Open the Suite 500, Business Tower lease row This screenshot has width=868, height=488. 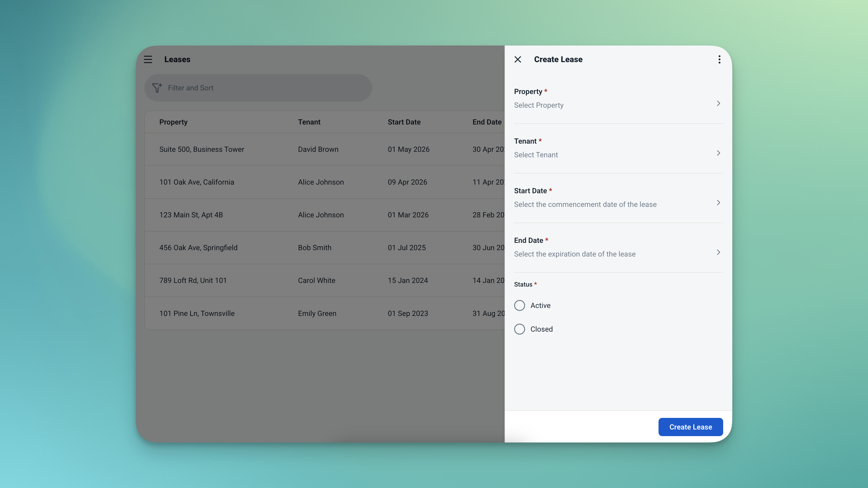point(202,149)
